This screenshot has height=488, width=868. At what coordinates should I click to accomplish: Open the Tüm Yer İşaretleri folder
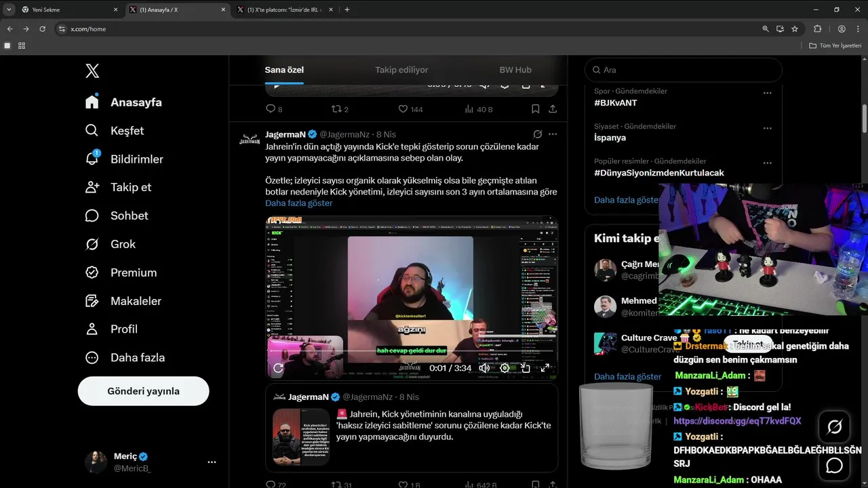pos(836,45)
